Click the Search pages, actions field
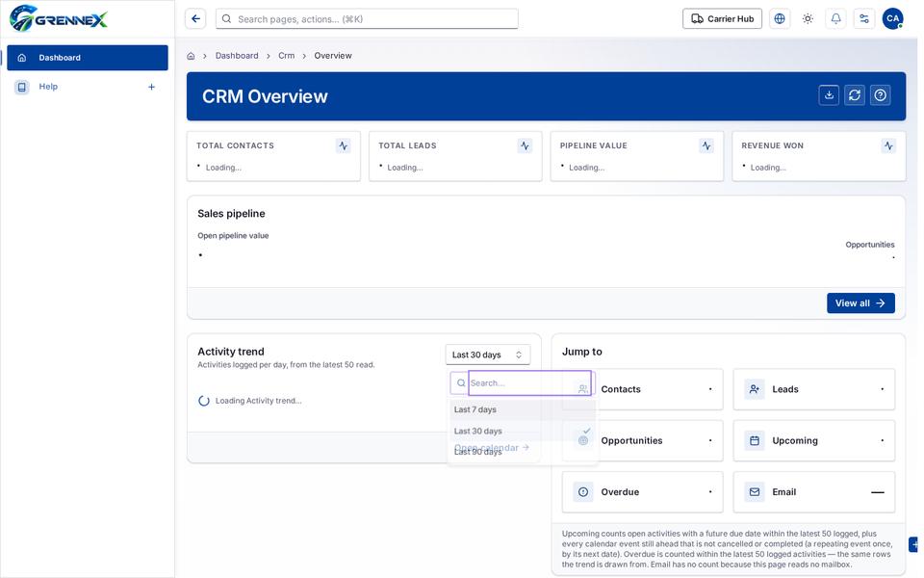 click(x=367, y=19)
